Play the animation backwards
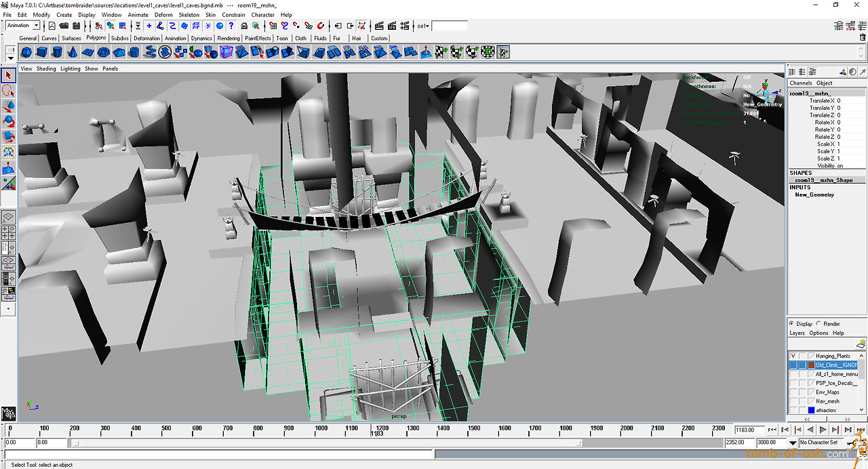Viewport: 868px width, 469px height. [810, 430]
